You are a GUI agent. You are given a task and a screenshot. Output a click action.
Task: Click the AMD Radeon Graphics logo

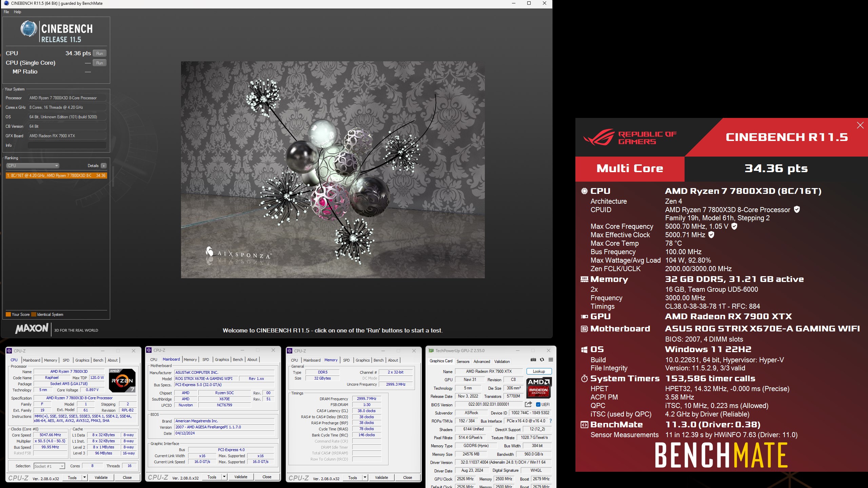click(539, 387)
